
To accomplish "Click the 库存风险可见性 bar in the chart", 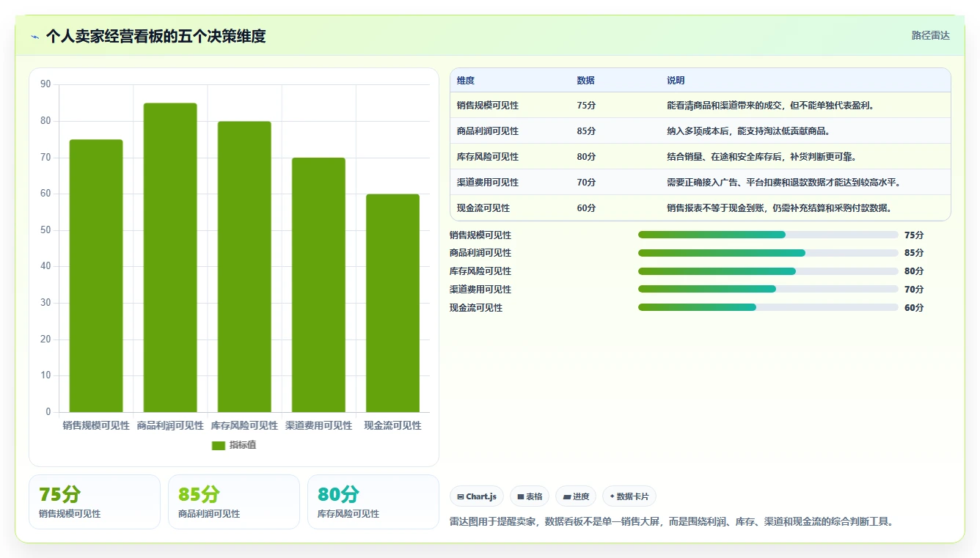I will coord(244,267).
